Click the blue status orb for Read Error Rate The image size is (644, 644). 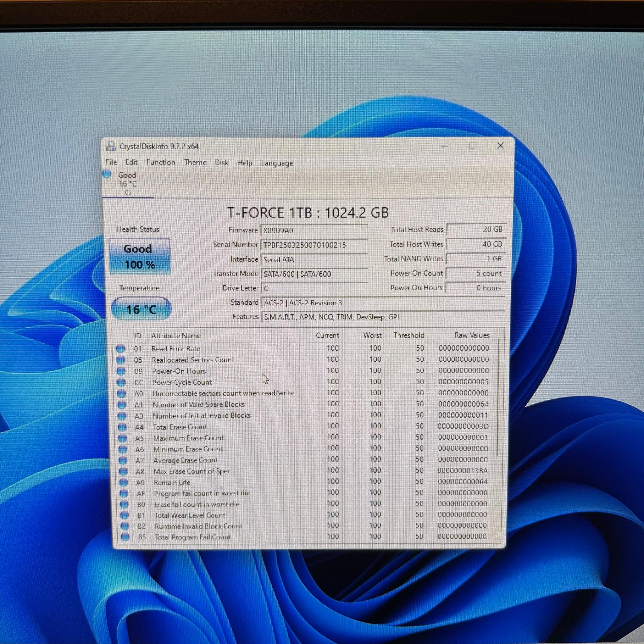tap(120, 349)
